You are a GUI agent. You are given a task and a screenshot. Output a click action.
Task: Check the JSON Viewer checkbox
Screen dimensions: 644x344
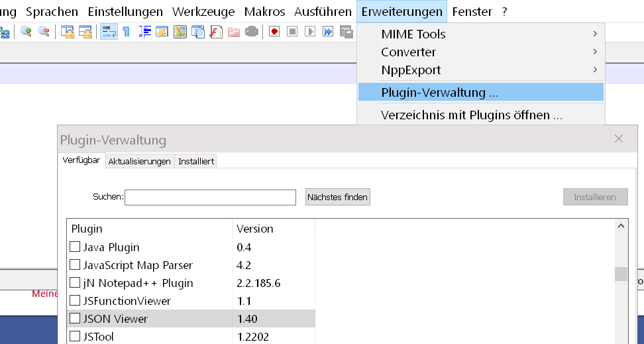75,319
